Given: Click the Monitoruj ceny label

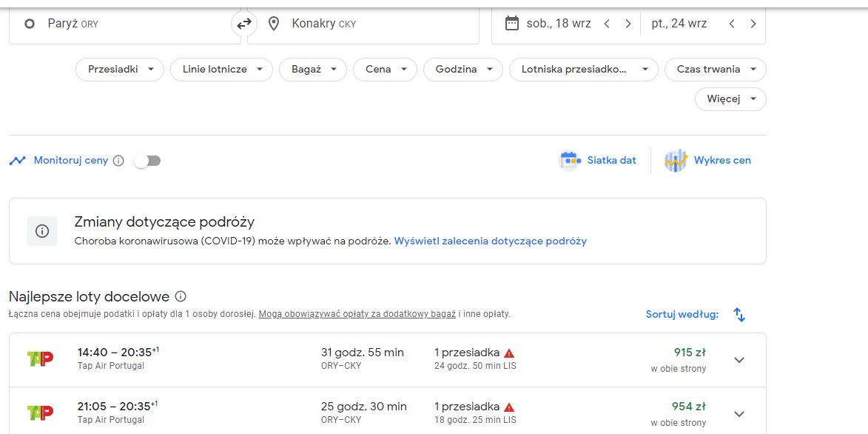Looking at the screenshot, I should click(71, 161).
